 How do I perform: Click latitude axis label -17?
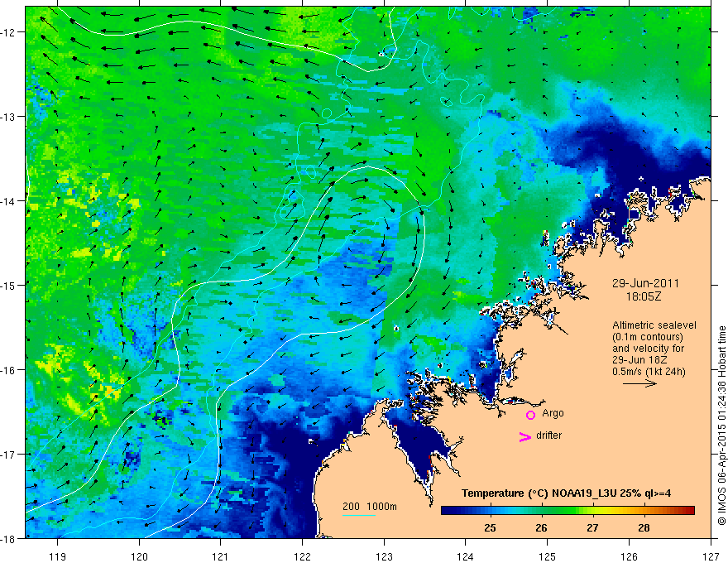8,455
